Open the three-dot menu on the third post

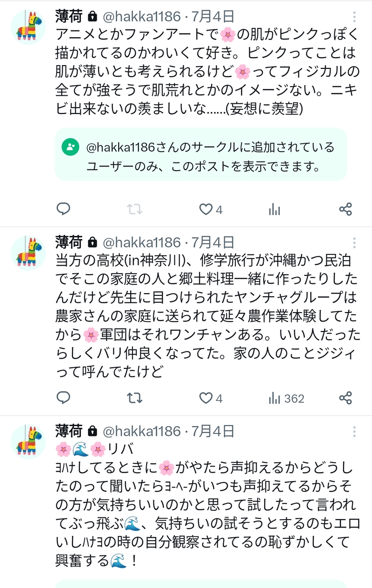tap(354, 431)
